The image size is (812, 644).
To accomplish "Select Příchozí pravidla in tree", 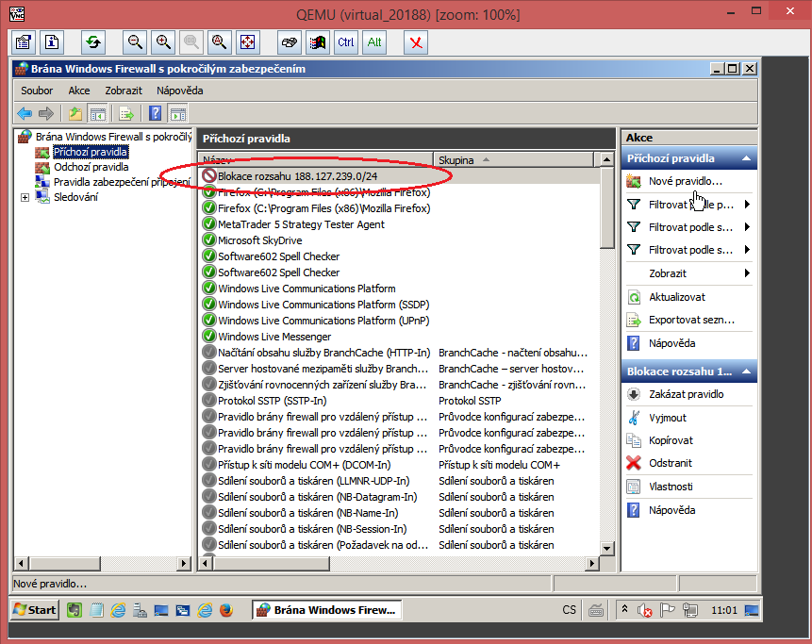I will click(91, 152).
